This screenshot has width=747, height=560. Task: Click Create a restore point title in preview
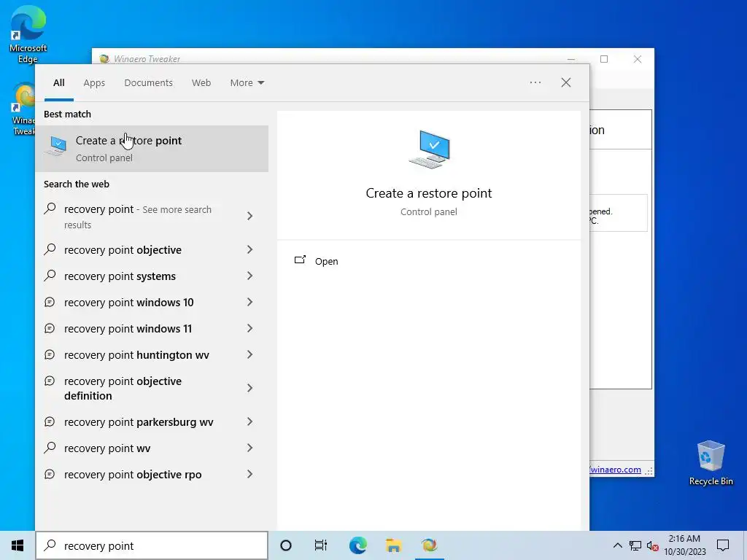pos(429,193)
